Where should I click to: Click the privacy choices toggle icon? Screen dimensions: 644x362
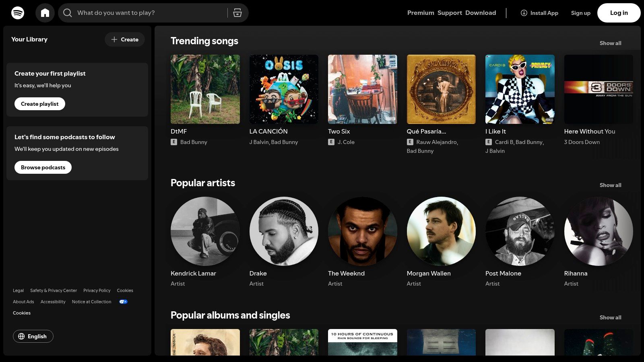[x=123, y=302]
